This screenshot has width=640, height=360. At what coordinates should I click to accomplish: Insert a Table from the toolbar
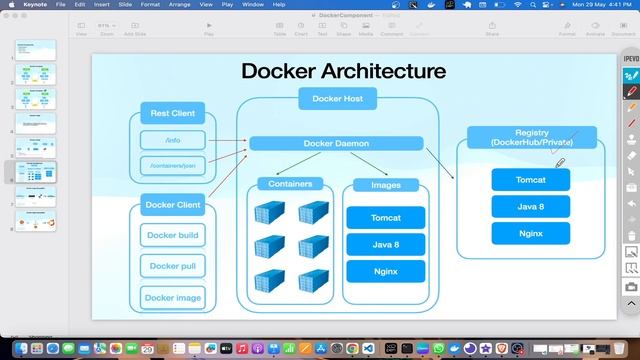(x=280, y=29)
